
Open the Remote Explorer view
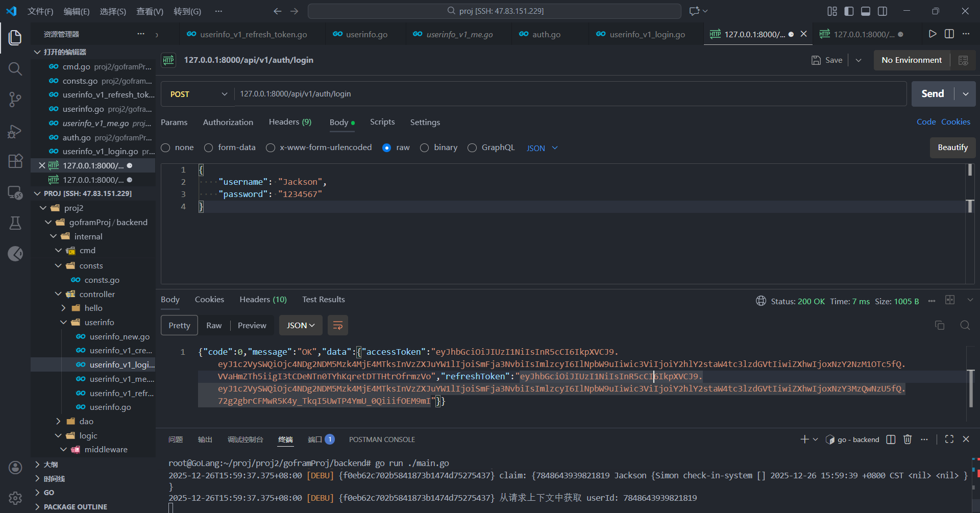pos(15,192)
